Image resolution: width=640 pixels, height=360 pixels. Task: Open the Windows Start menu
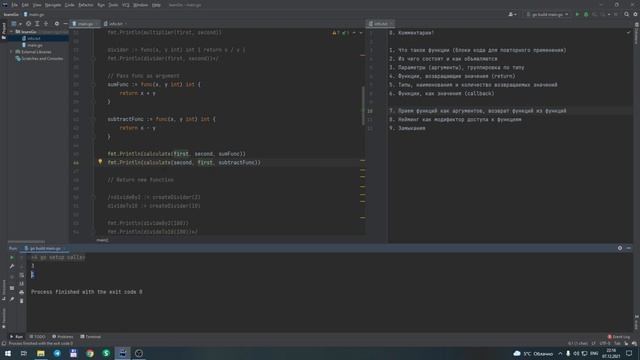(x=8, y=353)
